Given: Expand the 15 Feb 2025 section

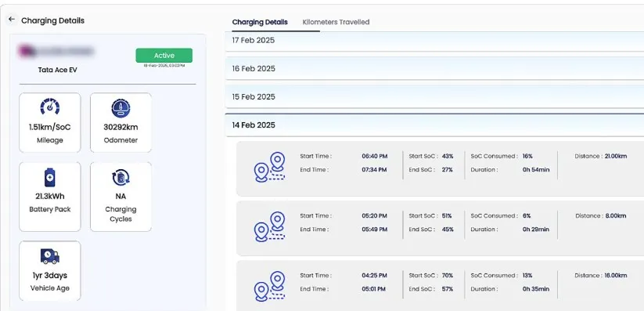Looking at the screenshot, I should tap(434, 97).
